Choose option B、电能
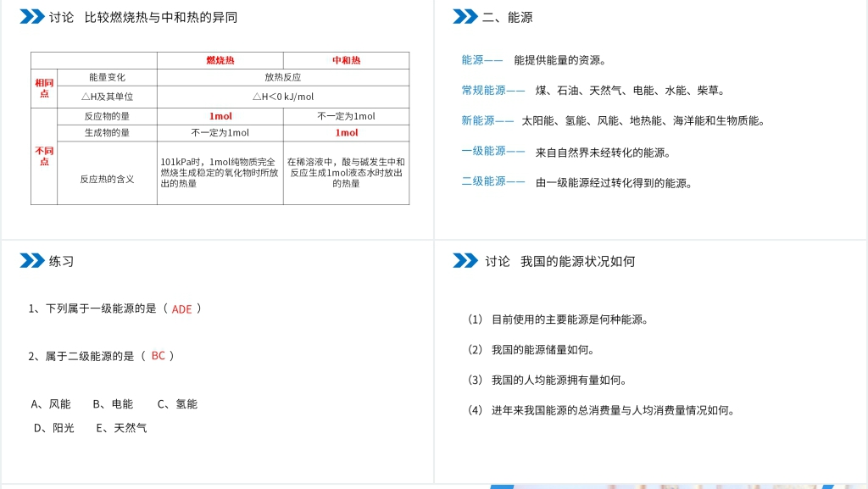868x489 pixels. pyautogui.click(x=113, y=404)
